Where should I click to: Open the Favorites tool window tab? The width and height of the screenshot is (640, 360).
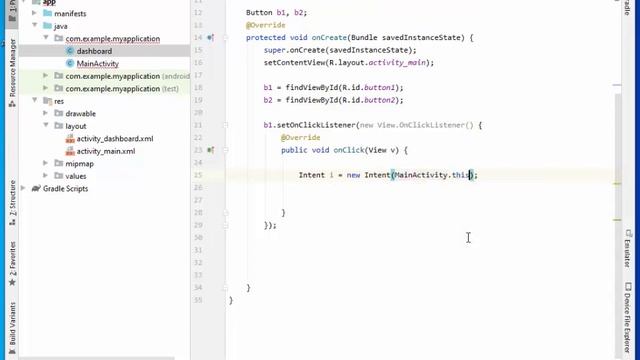(x=12, y=264)
